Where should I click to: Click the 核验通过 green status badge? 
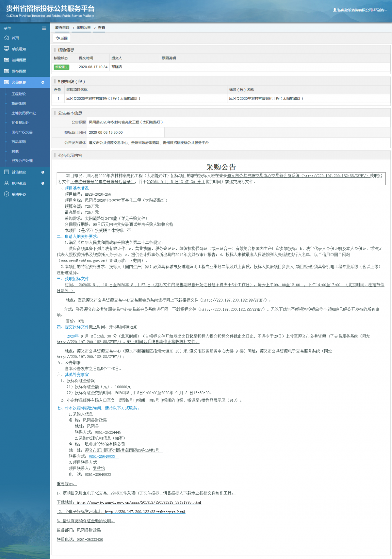click(61, 67)
